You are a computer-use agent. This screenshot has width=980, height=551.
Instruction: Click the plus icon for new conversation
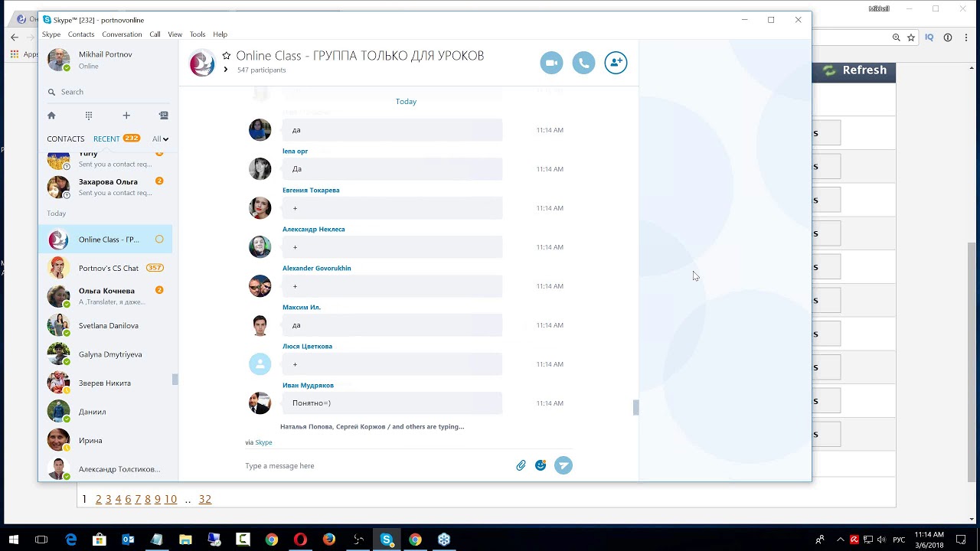coord(126,116)
